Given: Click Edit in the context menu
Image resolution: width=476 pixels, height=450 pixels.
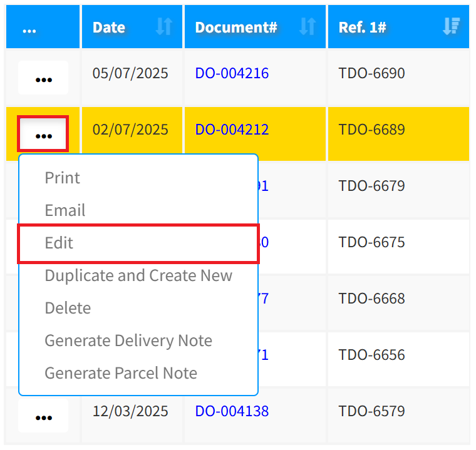Looking at the screenshot, I should click(x=59, y=243).
